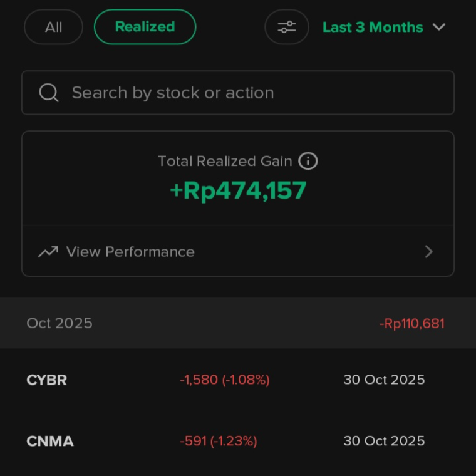Open the View Performance link
The image size is (476, 476).
[130, 252]
